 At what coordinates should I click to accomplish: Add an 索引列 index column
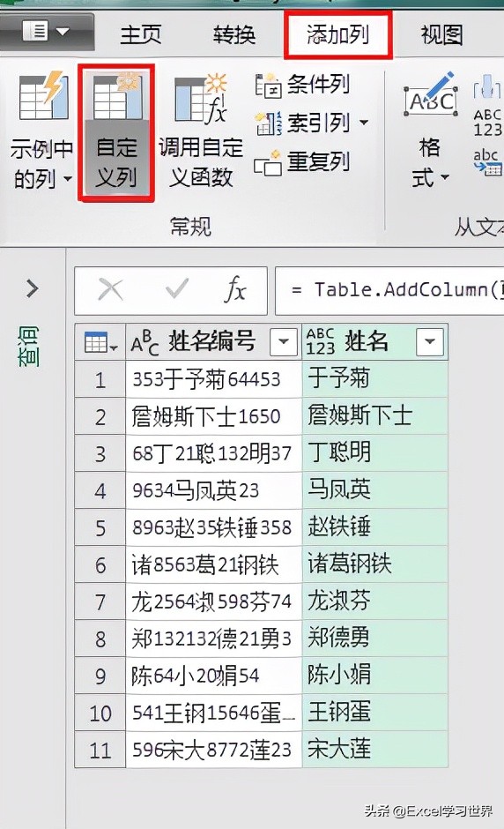click(302, 123)
